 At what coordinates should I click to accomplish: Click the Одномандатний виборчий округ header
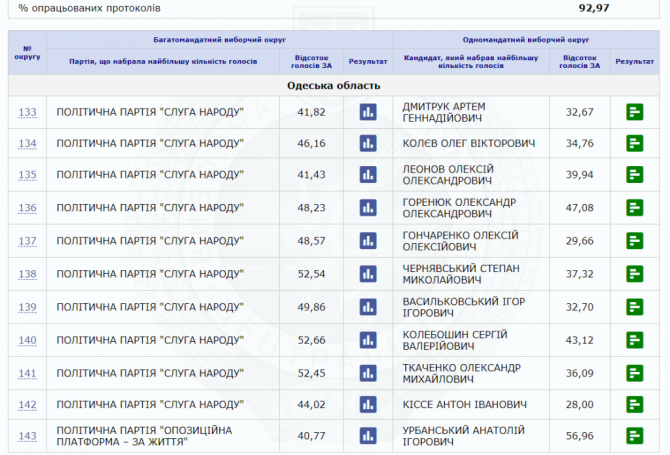point(526,40)
